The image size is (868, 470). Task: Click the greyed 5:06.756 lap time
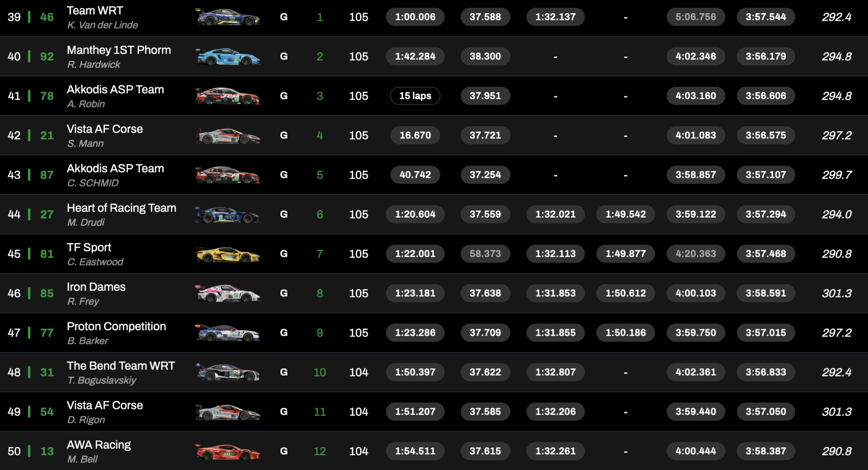[x=695, y=17]
